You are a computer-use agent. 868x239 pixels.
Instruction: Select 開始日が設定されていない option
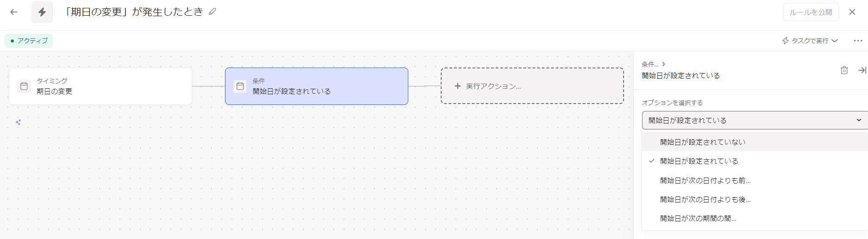click(x=755, y=142)
